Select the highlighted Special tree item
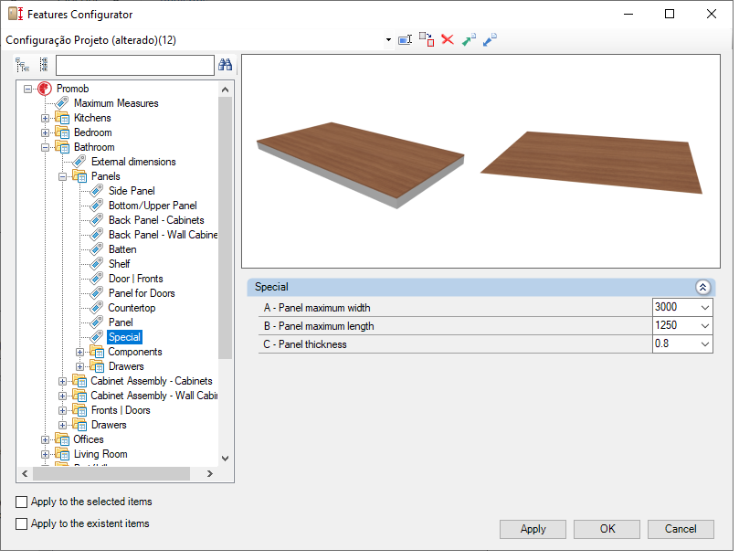This screenshot has height=560, width=739. (x=124, y=337)
